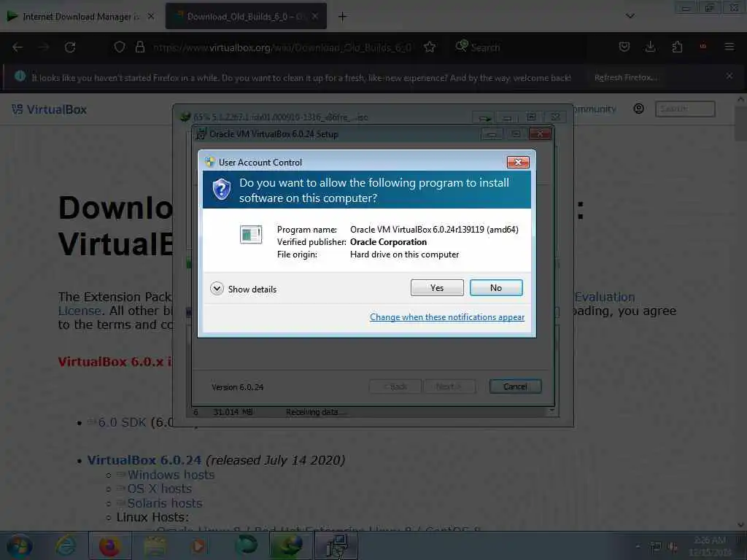Click the installer setup icon on taskbar
747x560 pixels.
[336, 545]
